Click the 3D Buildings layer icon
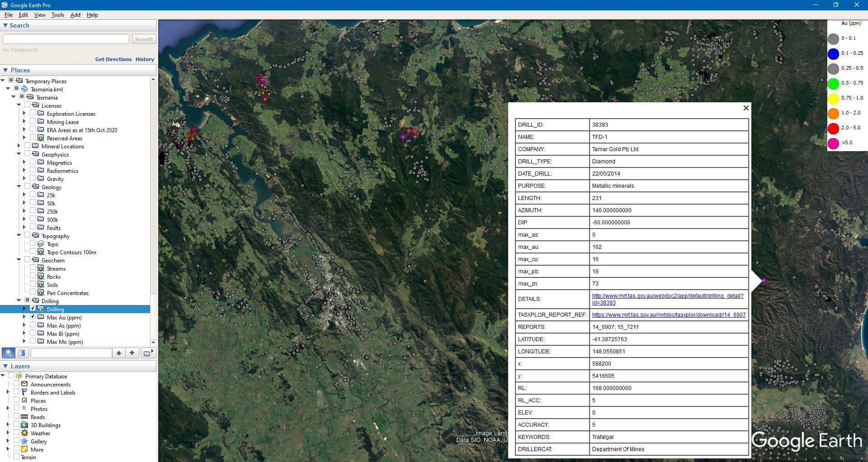 click(24, 425)
